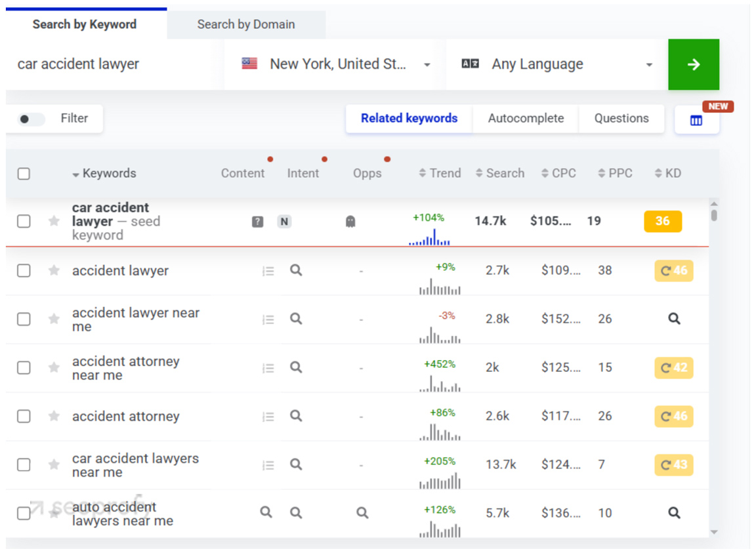Star the seed keyword car accident lawyer
756x549 pixels.
pos(54,221)
